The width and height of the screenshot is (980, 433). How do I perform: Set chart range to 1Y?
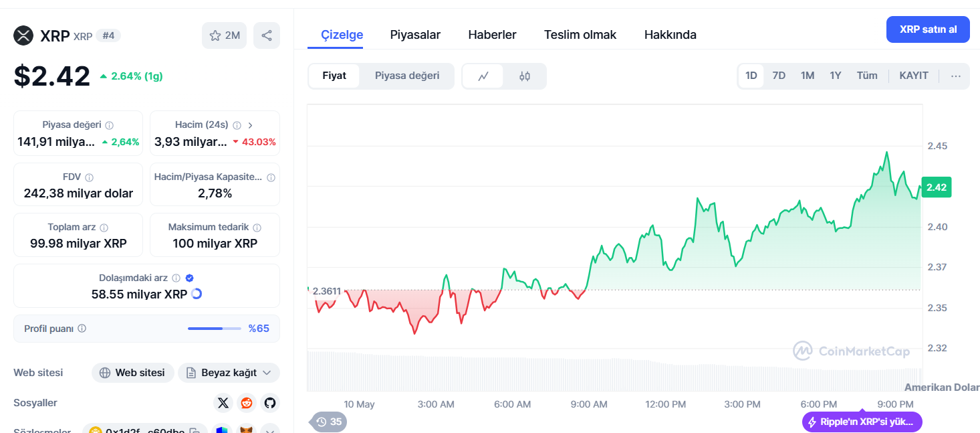(836, 76)
